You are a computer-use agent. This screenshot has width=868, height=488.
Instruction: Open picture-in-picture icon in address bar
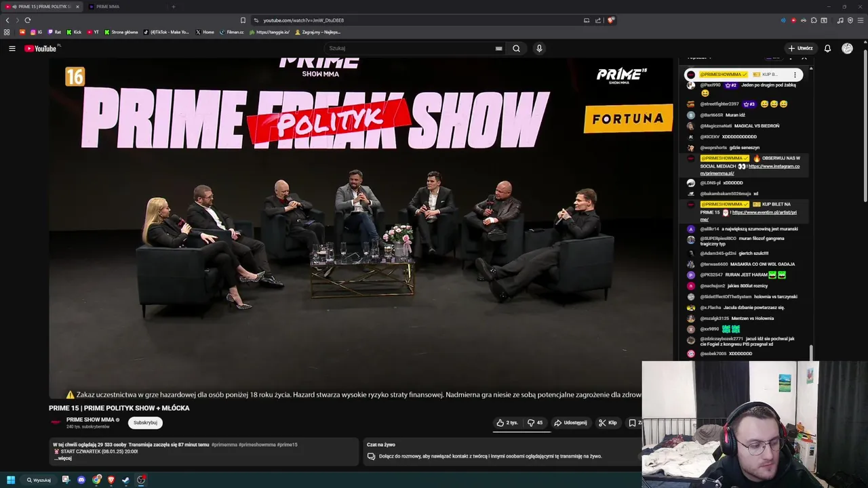[587, 20]
